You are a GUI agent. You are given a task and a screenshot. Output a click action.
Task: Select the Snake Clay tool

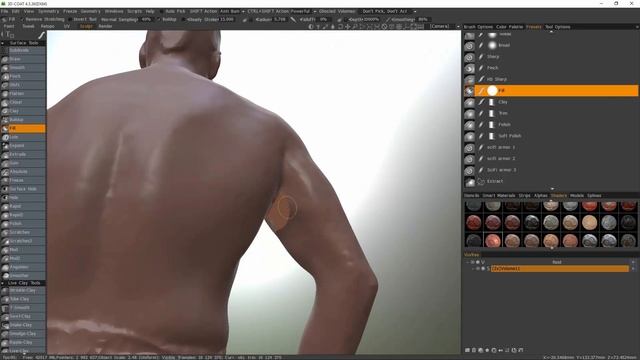coord(23,325)
